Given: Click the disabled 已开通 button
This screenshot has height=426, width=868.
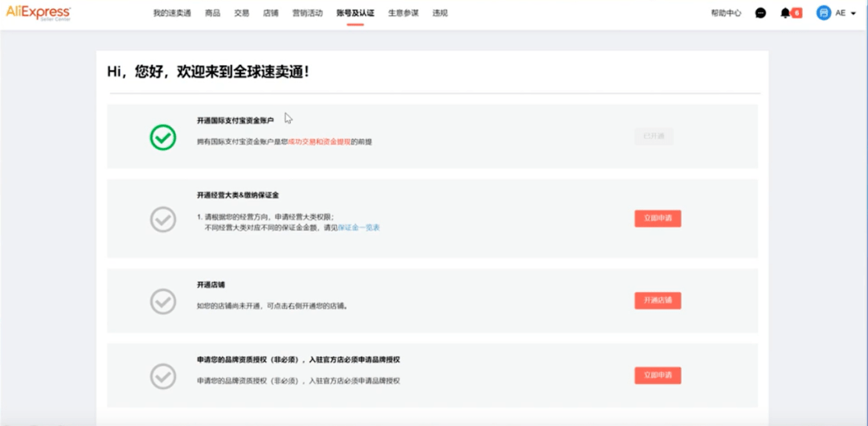Looking at the screenshot, I should (653, 137).
